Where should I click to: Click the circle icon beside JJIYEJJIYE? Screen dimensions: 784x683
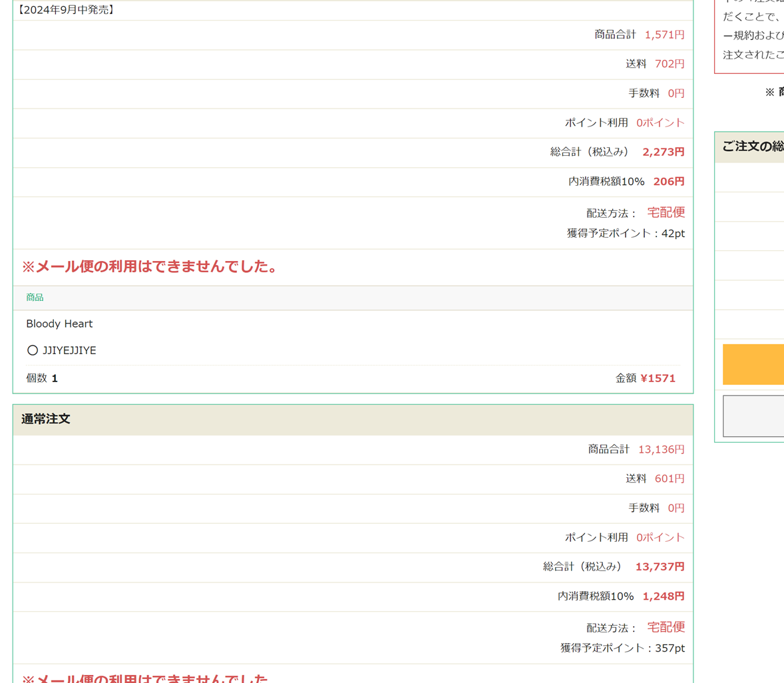click(32, 350)
